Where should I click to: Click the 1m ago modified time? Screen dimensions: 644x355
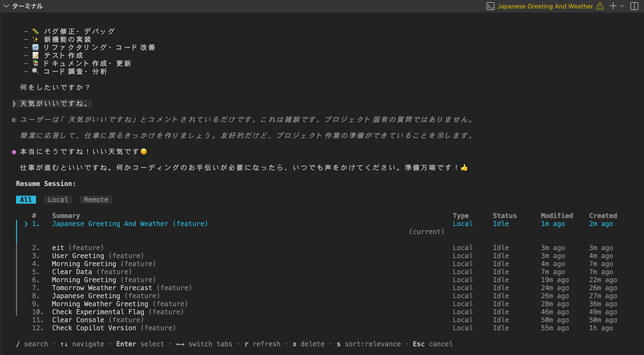coord(553,224)
